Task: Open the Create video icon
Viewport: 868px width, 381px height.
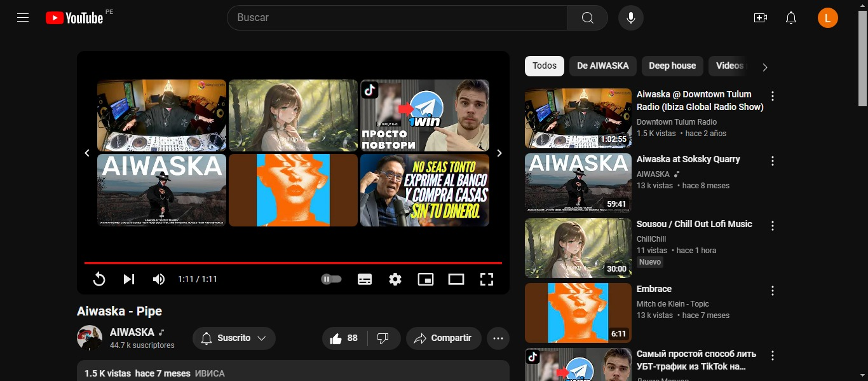Action: [761, 18]
